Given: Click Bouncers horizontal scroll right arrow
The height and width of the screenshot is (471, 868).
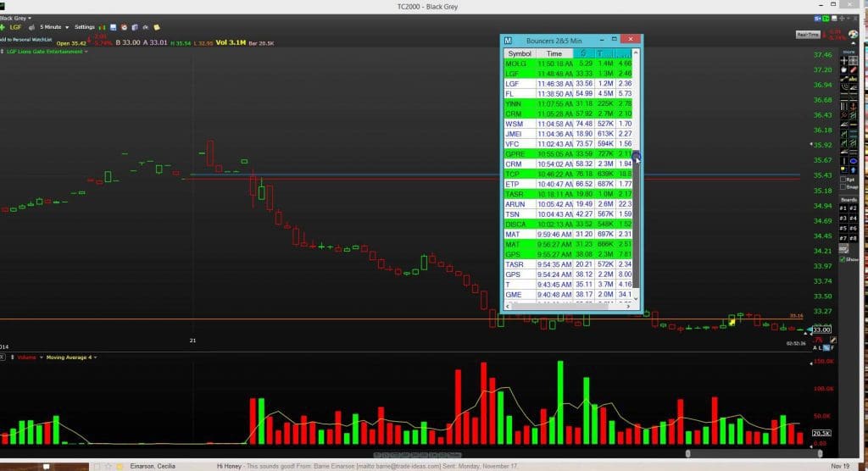Looking at the screenshot, I should [628, 306].
